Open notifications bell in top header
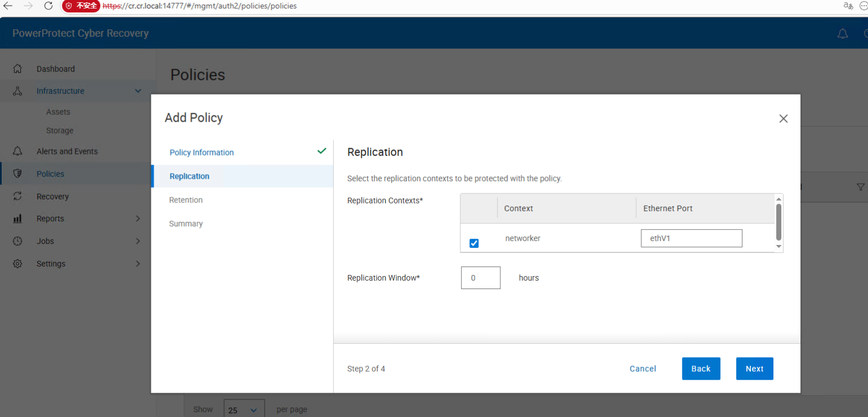Viewport: 868px width, 417px height. pos(843,34)
